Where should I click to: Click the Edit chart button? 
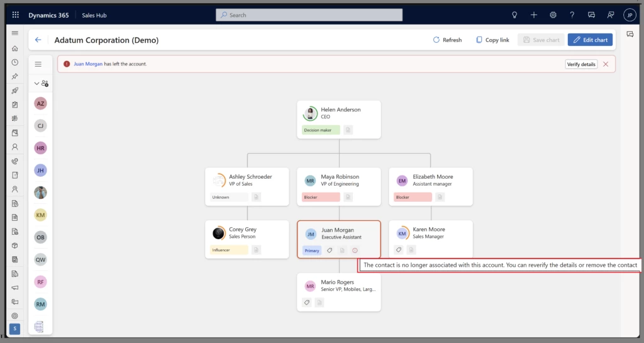590,40
